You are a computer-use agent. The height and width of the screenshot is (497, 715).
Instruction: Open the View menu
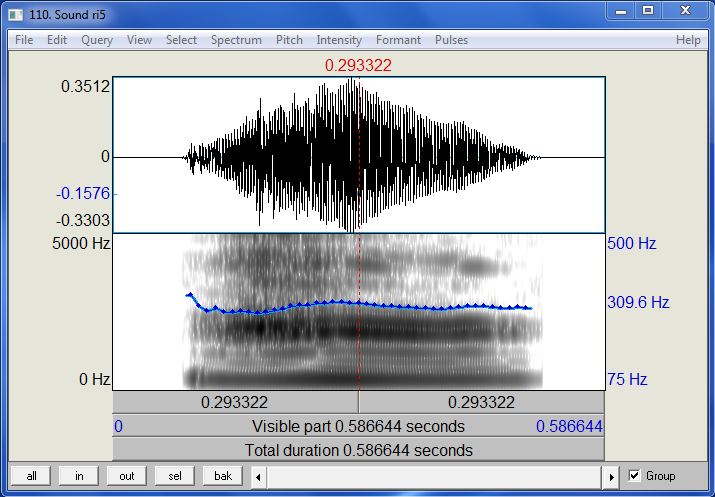[139, 40]
